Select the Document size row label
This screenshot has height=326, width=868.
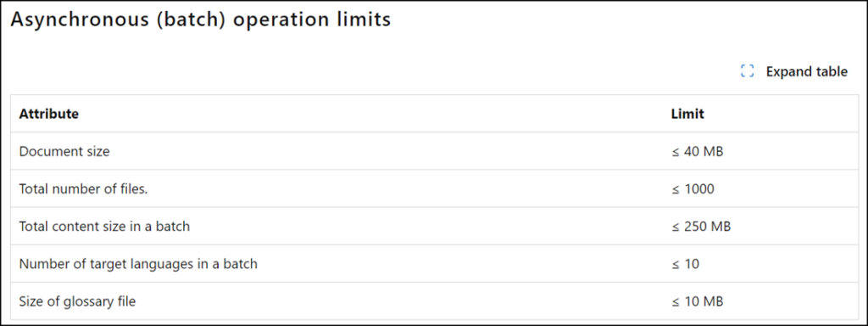[64, 151]
